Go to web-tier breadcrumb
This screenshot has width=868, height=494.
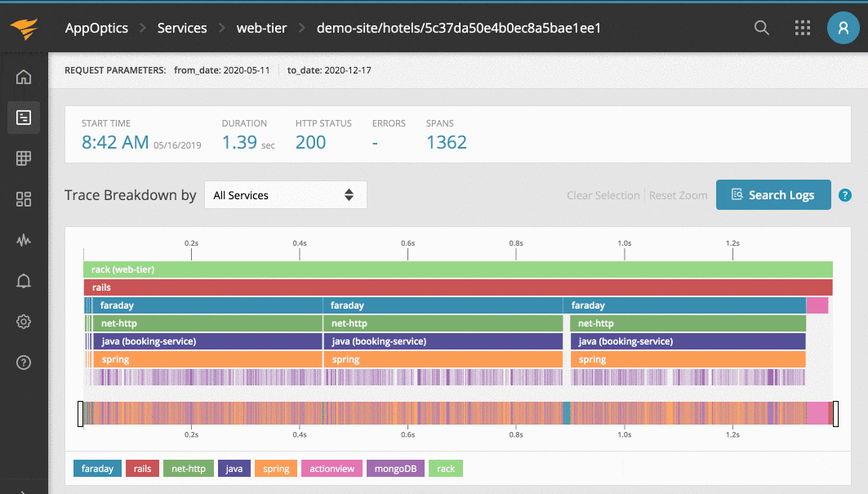coord(262,28)
